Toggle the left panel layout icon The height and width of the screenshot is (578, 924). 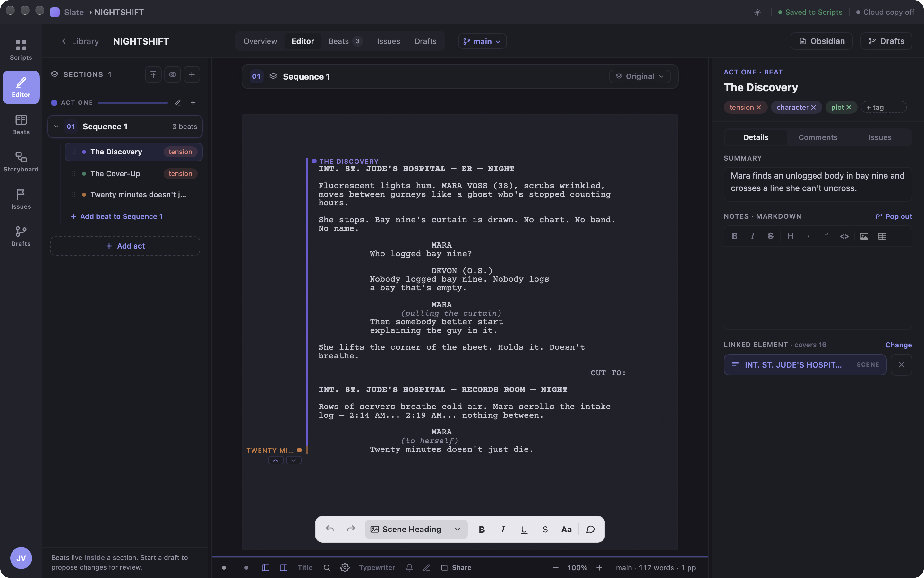click(x=265, y=568)
